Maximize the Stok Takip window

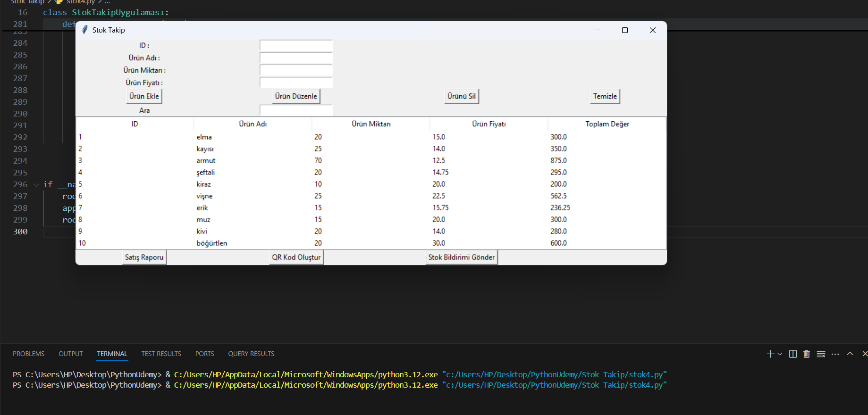pos(625,30)
